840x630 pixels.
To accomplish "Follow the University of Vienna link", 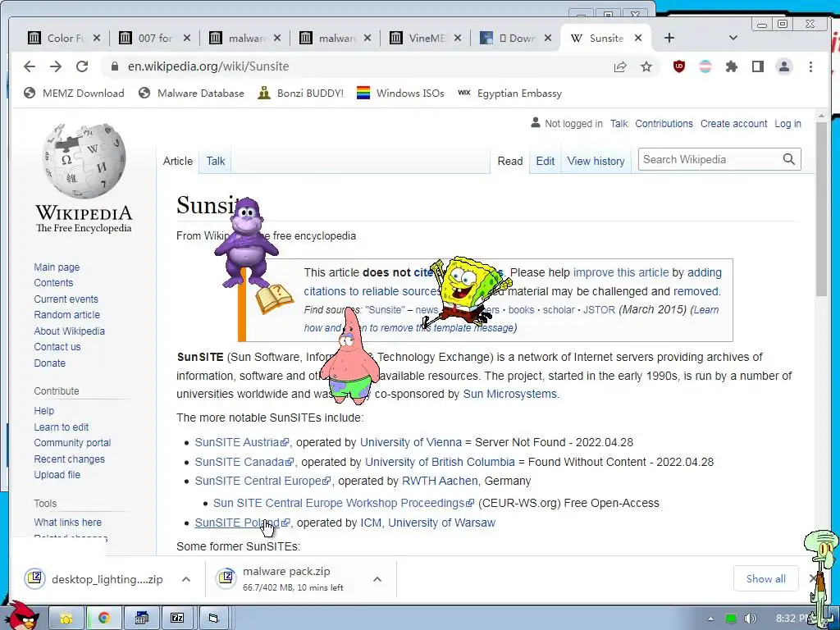I will 410,442.
